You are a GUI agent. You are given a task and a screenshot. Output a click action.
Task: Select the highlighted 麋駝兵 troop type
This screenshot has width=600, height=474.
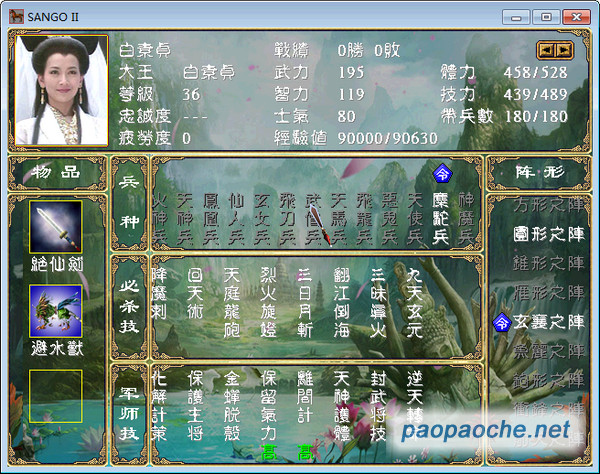click(x=440, y=219)
